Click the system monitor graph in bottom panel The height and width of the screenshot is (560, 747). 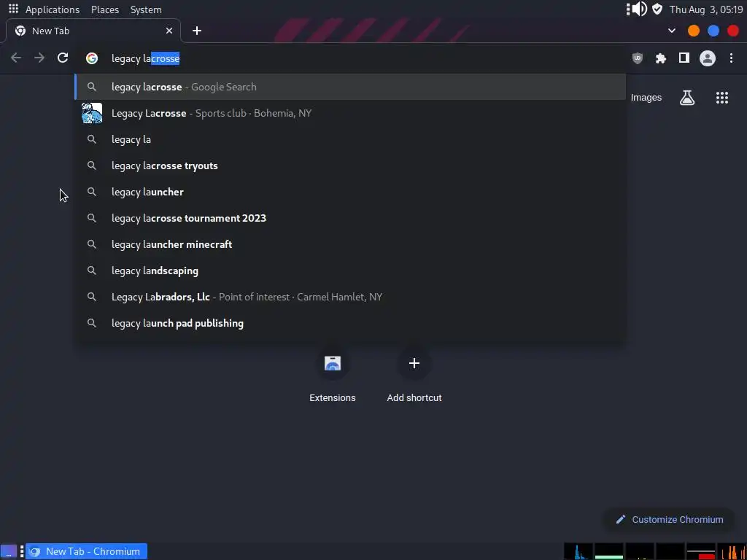[x=655, y=551]
